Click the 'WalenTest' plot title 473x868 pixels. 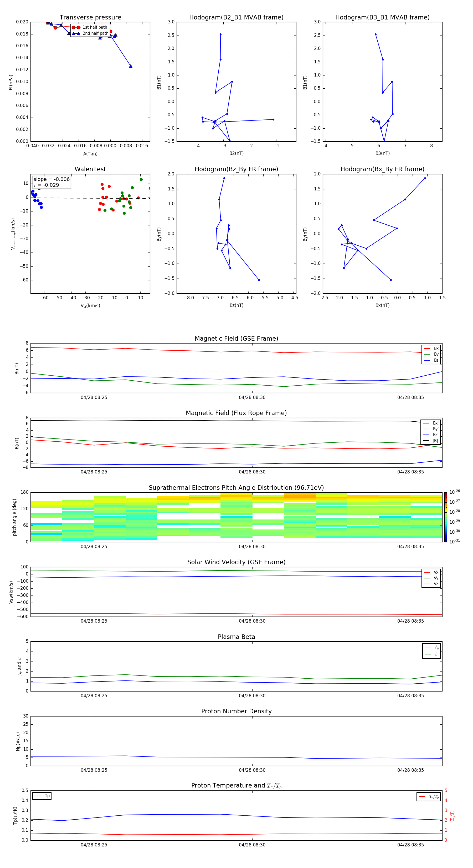[90, 169]
